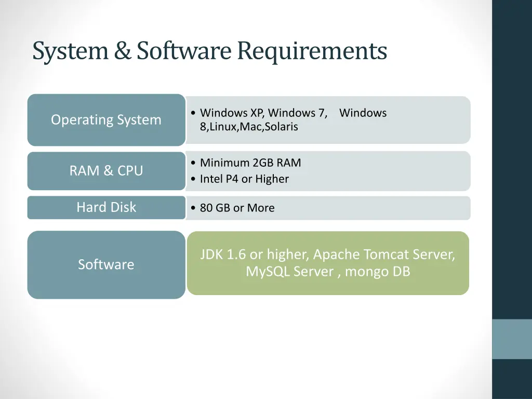The image size is (532, 399).
Task: Click the '80 GB or More' bullet
Action: point(237,208)
